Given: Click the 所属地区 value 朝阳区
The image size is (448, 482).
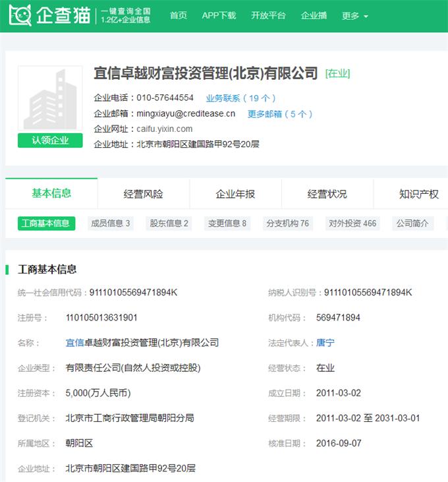Looking at the screenshot, I should coord(79,443).
